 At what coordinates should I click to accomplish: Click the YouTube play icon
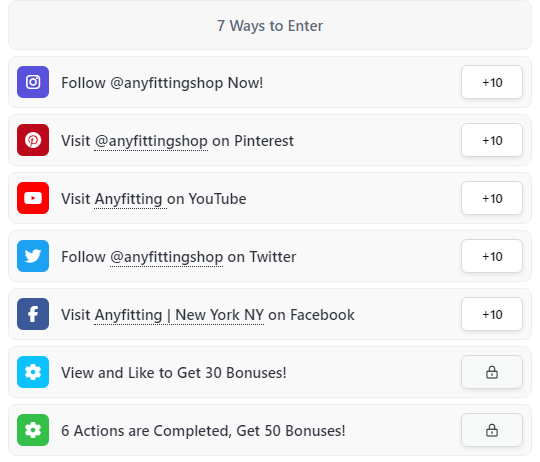point(33,198)
